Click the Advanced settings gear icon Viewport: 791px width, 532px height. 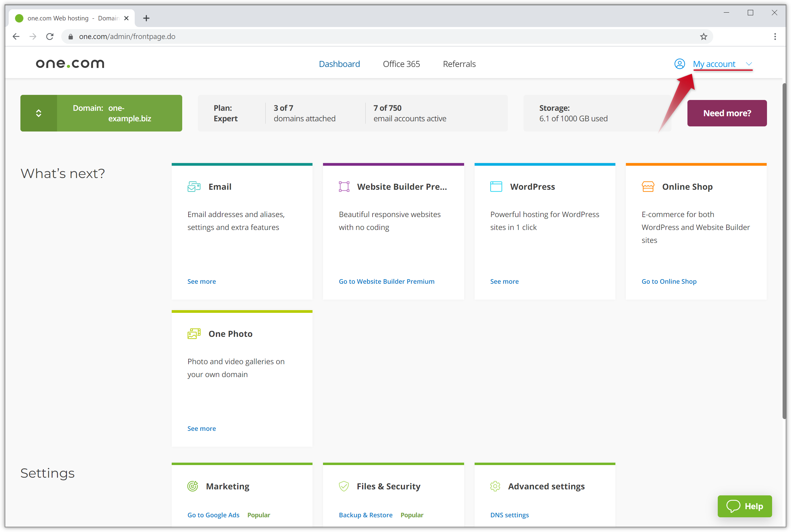click(495, 486)
